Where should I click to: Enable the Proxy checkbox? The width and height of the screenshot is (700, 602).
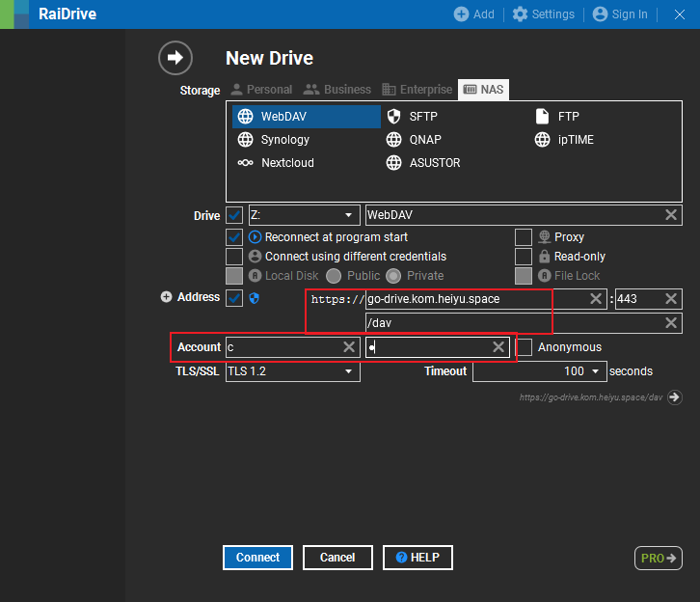(524, 237)
